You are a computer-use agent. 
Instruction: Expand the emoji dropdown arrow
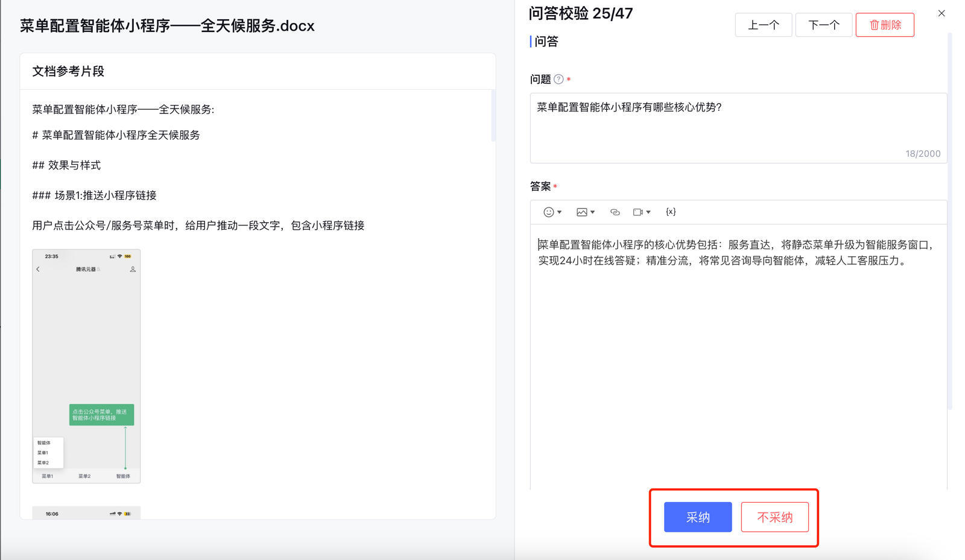560,212
